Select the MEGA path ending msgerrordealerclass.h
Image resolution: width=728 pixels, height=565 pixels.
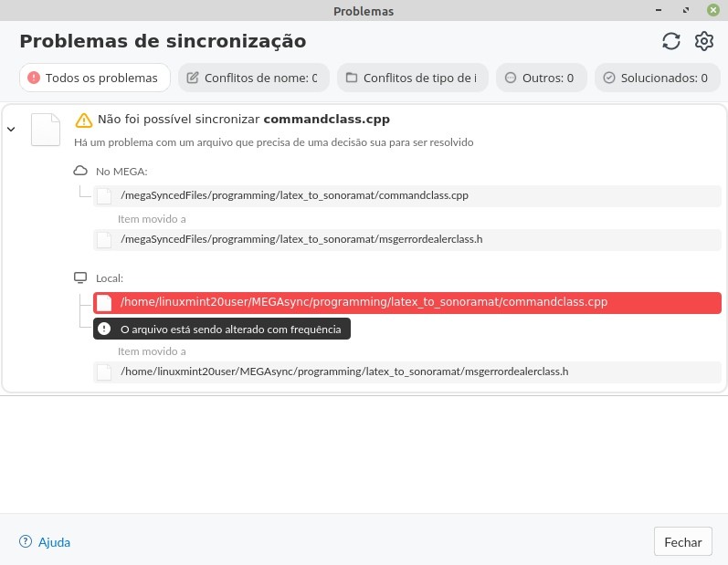[x=407, y=239]
